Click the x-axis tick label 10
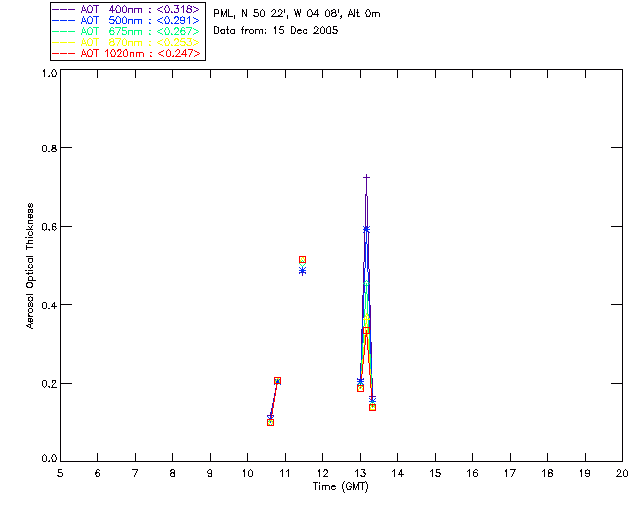This screenshot has width=640, height=512. (247, 473)
